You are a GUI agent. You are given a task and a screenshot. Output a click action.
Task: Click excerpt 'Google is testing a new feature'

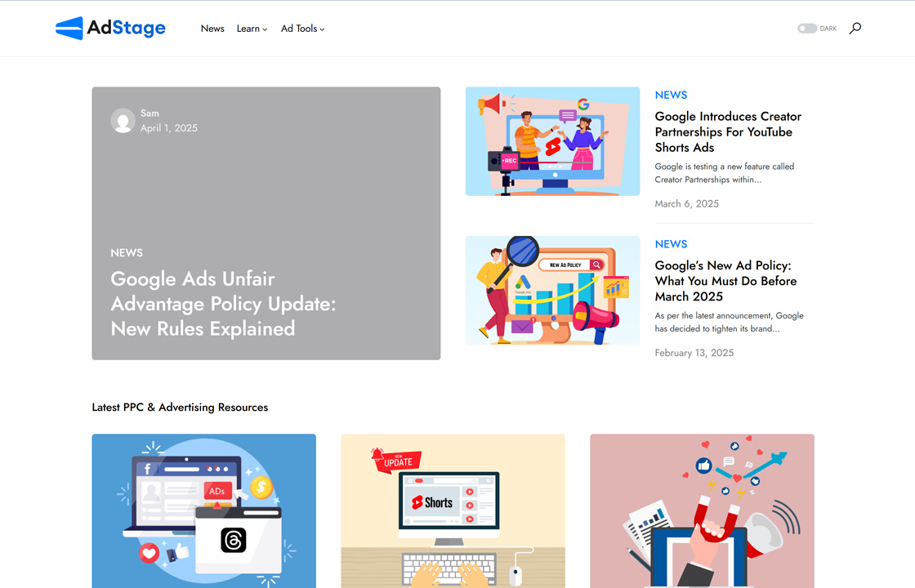(x=724, y=172)
